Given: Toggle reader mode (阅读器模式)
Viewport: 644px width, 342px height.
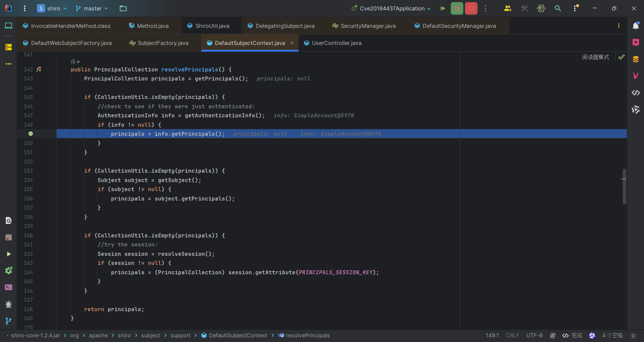Looking at the screenshot, I should tap(595, 57).
